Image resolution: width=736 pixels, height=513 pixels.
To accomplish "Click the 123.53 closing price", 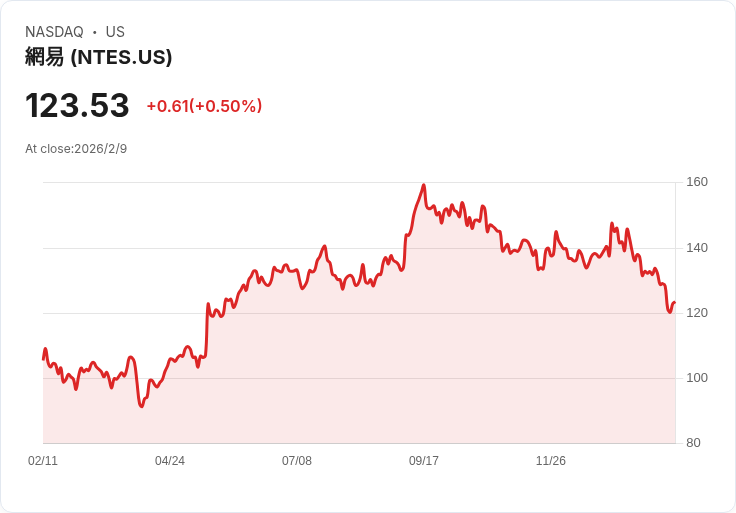I will pyautogui.click(x=77, y=106).
